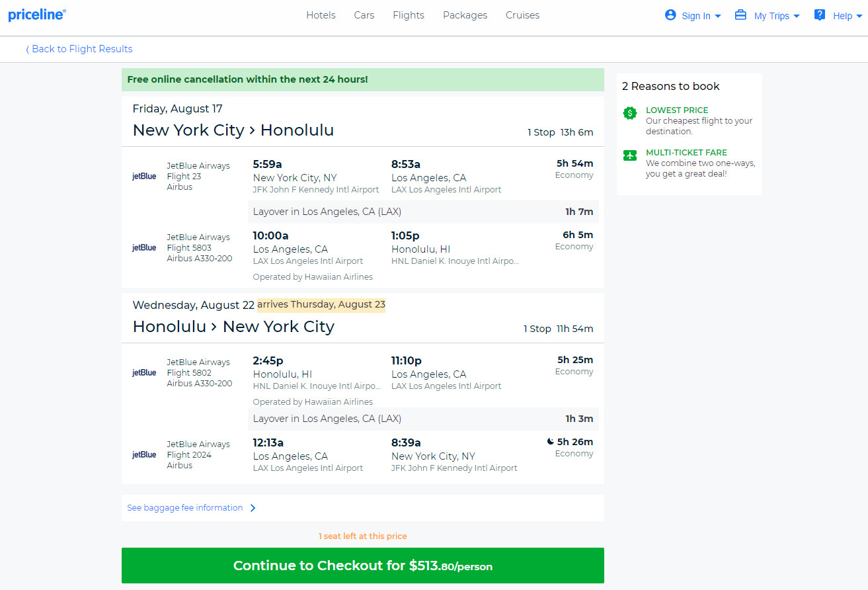868x590 pixels.
Task: Click the chevron after baggage fee information
Action: click(253, 508)
